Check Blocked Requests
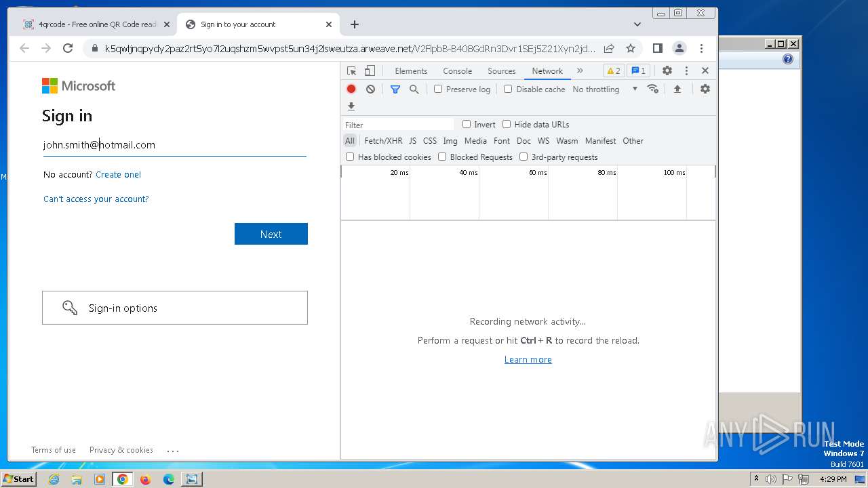This screenshot has height=488, width=868. (442, 157)
